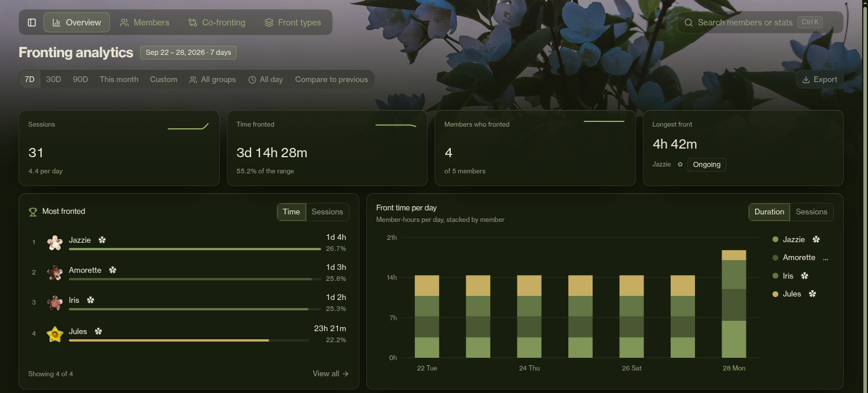Screen dimensions: 868x393
Task: Click Jazzie's progress bar
Action: point(195,249)
